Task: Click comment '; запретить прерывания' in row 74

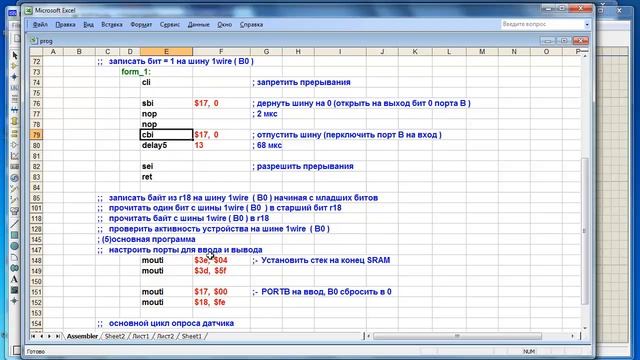Action: [x=301, y=82]
